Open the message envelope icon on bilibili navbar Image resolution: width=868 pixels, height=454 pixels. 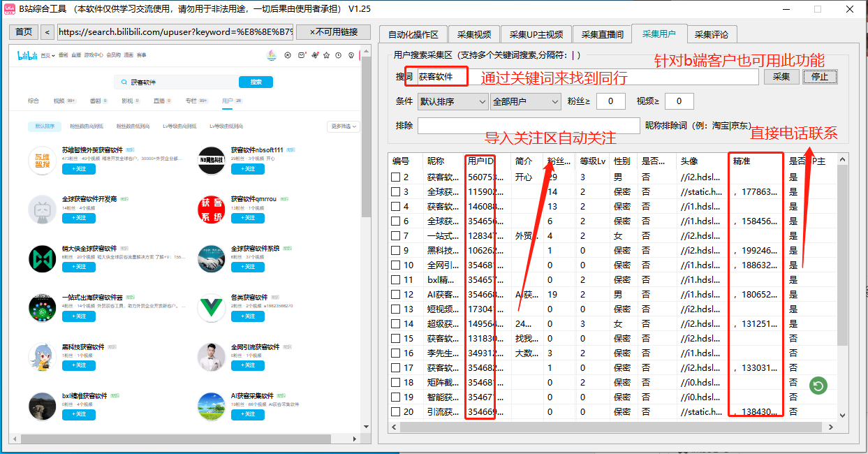[x=302, y=55]
